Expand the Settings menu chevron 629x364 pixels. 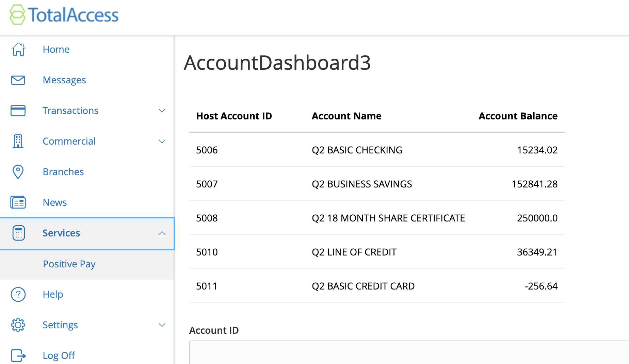[x=162, y=325]
